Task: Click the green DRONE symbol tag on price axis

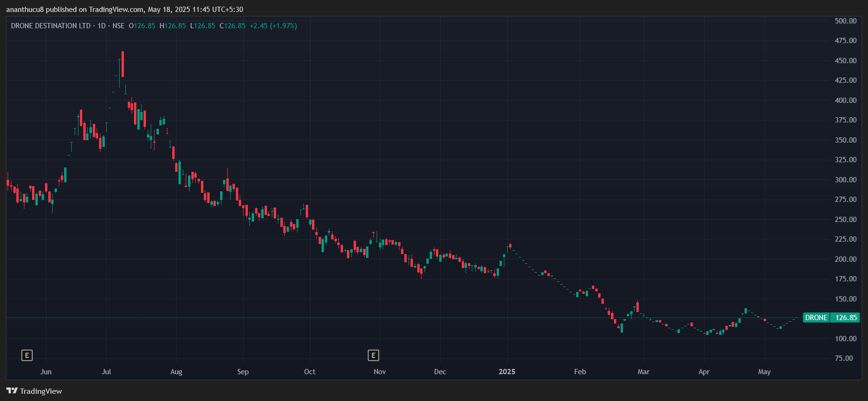Action: click(x=816, y=318)
